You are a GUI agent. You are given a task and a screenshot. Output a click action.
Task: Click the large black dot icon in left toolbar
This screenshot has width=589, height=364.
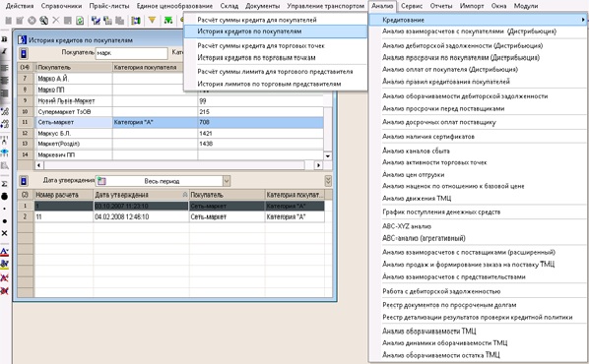[x=5, y=196]
